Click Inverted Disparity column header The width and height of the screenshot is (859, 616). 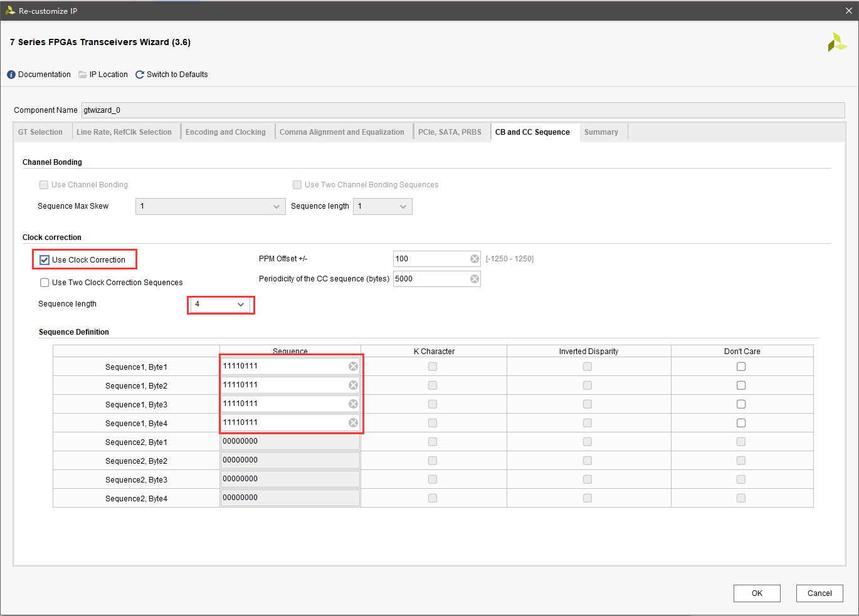(x=589, y=352)
